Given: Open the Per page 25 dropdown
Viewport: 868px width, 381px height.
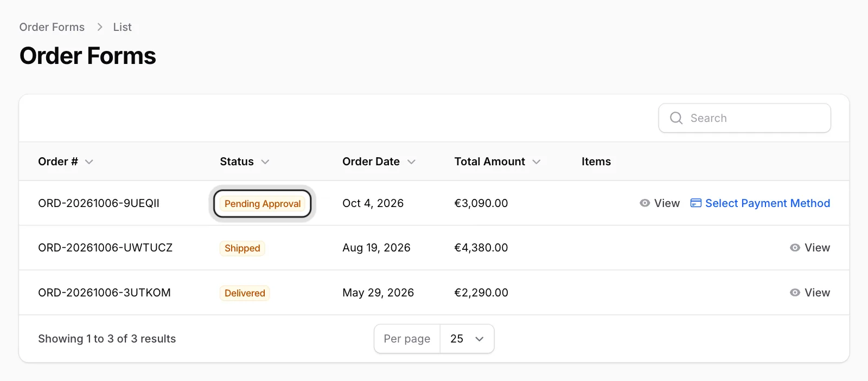Looking at the screenshot, I should 467,339.
